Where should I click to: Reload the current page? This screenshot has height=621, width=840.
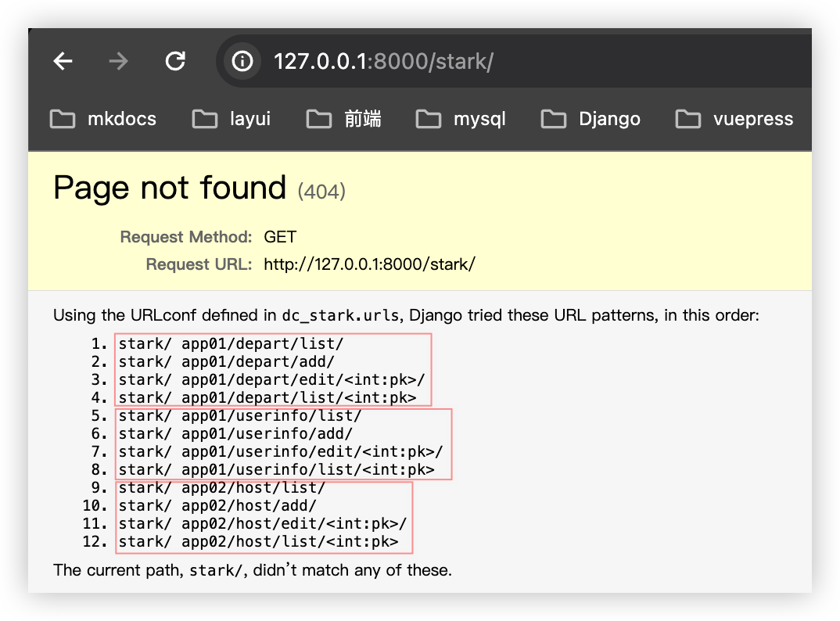(176, 61)
